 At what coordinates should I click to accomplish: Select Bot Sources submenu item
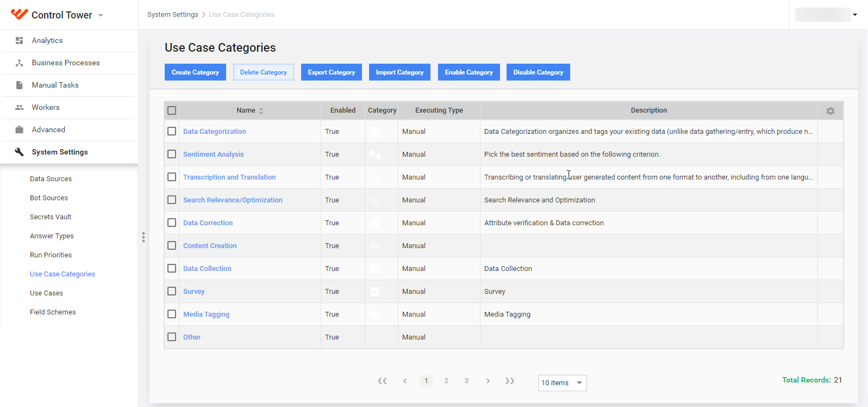49,198
